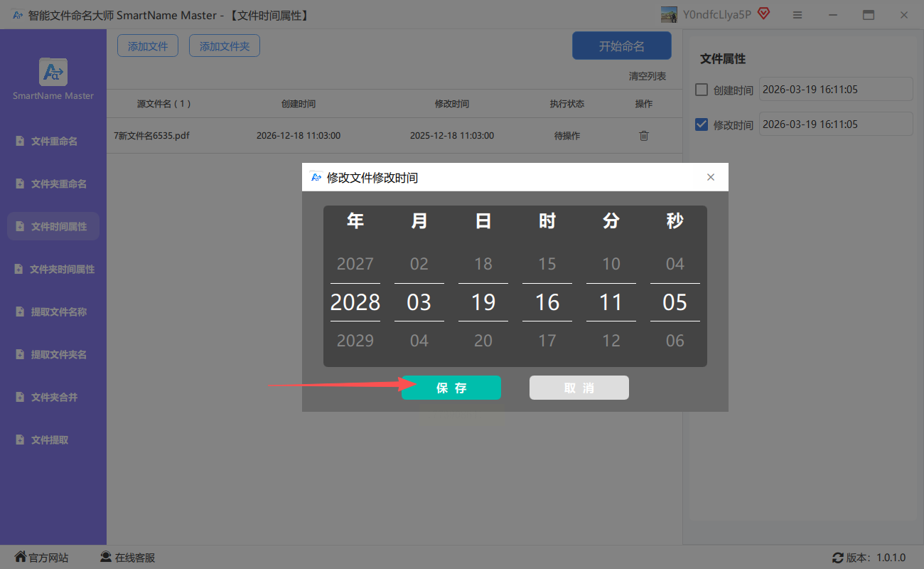Click the document icon beside 提取文件夹名
The image size is (924, 569).
tap(20, 354)
